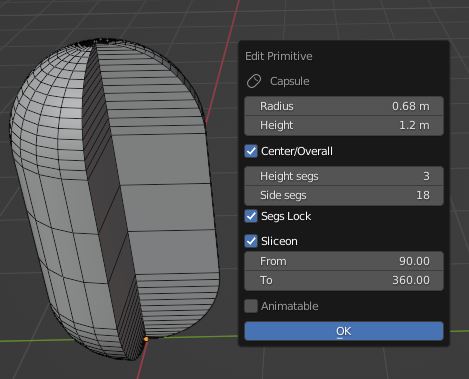Toggle the Center/Overall checkbox
This screenshot has height=379, width=469.
[251, 151]
